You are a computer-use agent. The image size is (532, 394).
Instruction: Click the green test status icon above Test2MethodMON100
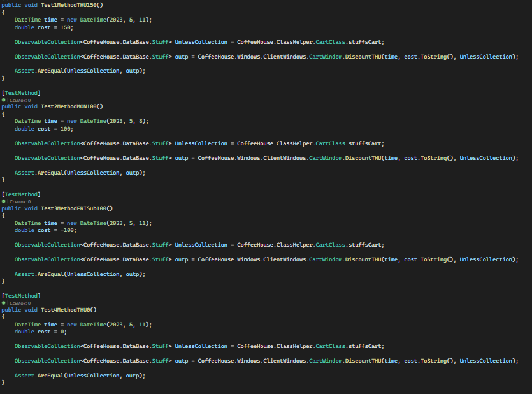point(3,100)
